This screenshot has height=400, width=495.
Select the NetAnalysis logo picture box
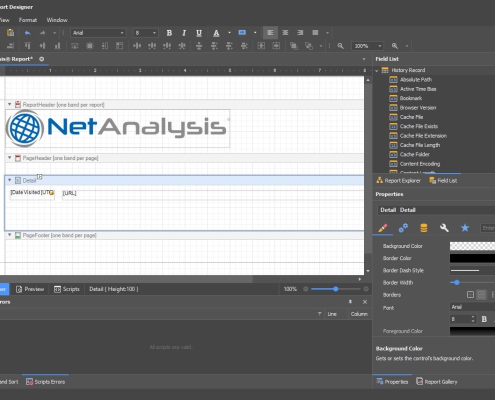118,128
